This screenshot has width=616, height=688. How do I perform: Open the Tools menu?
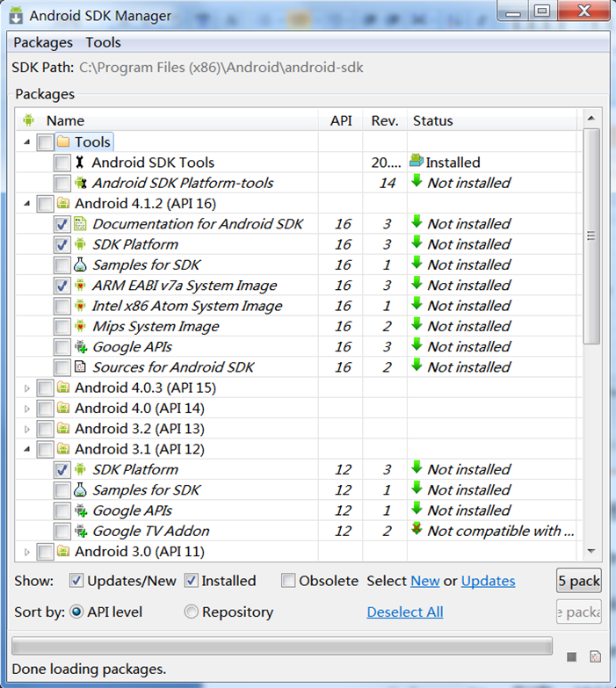(103, 42)
